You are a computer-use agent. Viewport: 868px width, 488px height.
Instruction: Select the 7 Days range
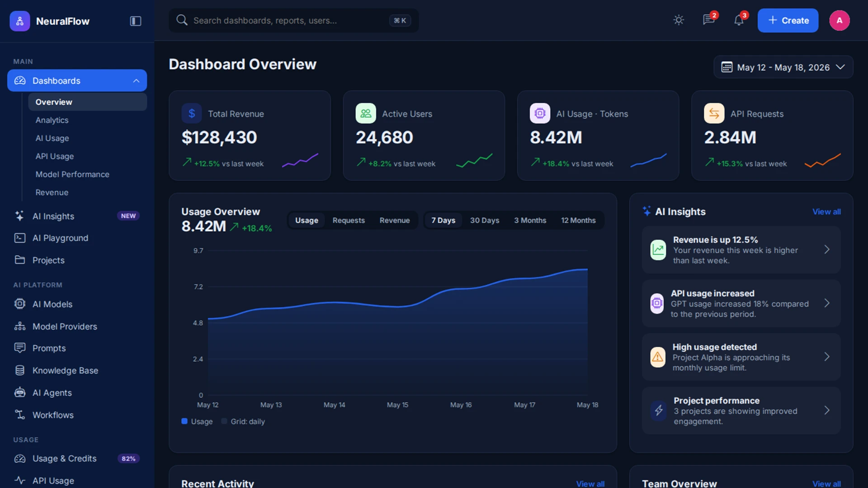(443, 221)
